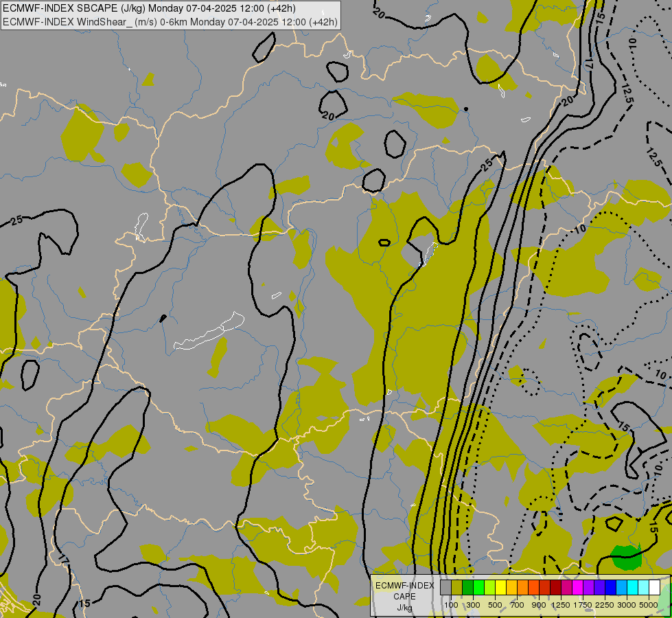Screen dimensions: 672x618
Task: Click the long white Lake Balaton outline
Action: click(x=209, y=332)
